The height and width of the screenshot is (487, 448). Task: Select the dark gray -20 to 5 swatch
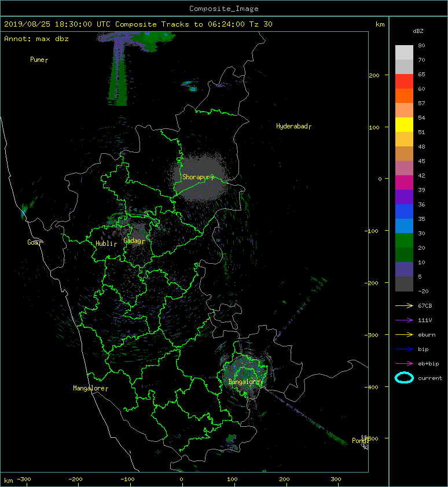pos(404,284)
